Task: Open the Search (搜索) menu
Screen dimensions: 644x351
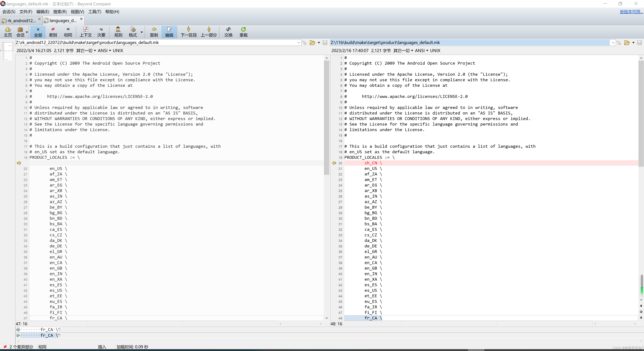Action: (x=60, y=12)
